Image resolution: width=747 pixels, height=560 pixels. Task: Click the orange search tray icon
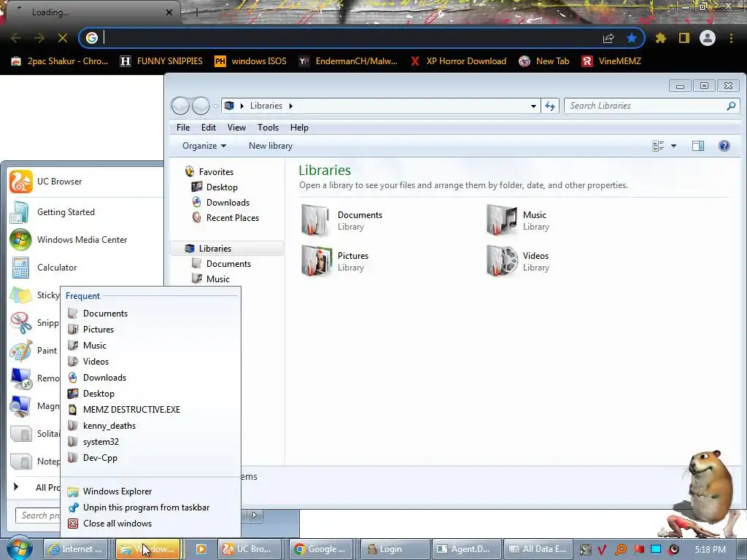pos(621,550)
